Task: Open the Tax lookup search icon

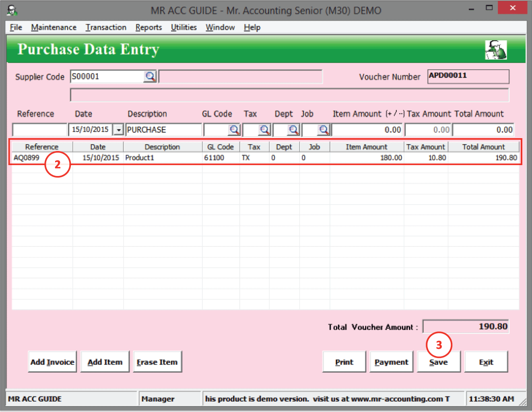Action: pyautogui.click(x=264, y=130)
